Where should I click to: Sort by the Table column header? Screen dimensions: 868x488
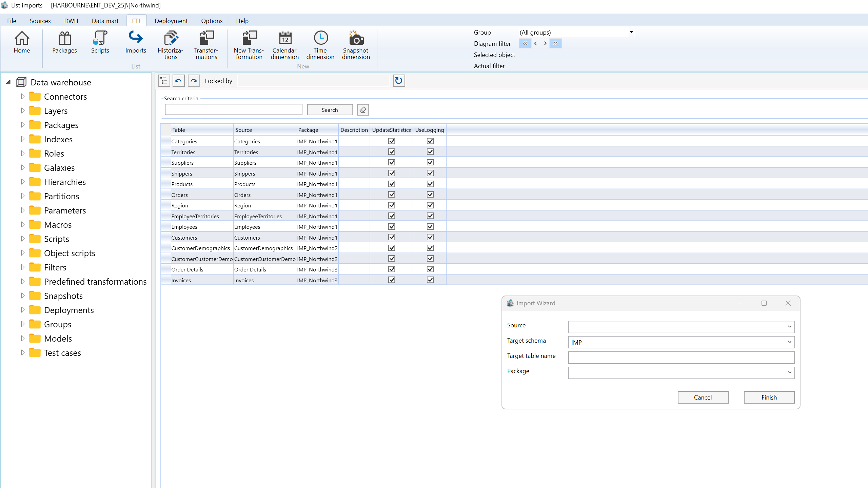[202, 130]
